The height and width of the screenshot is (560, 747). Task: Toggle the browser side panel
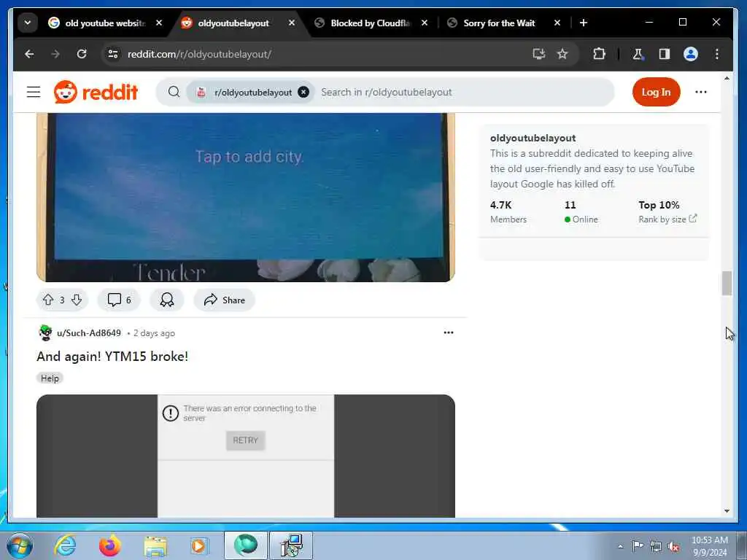tap(665, 54)
